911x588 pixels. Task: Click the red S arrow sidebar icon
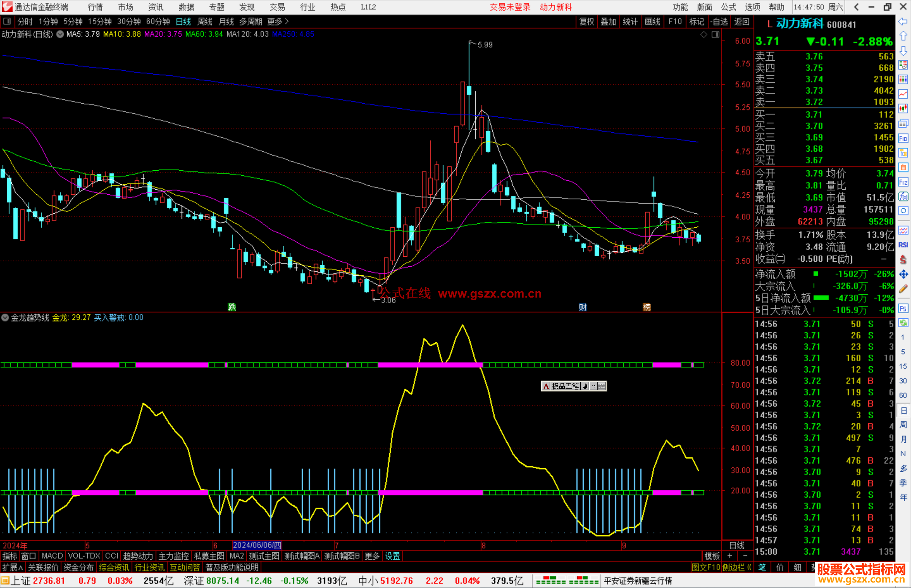click(x=903, y=260)
